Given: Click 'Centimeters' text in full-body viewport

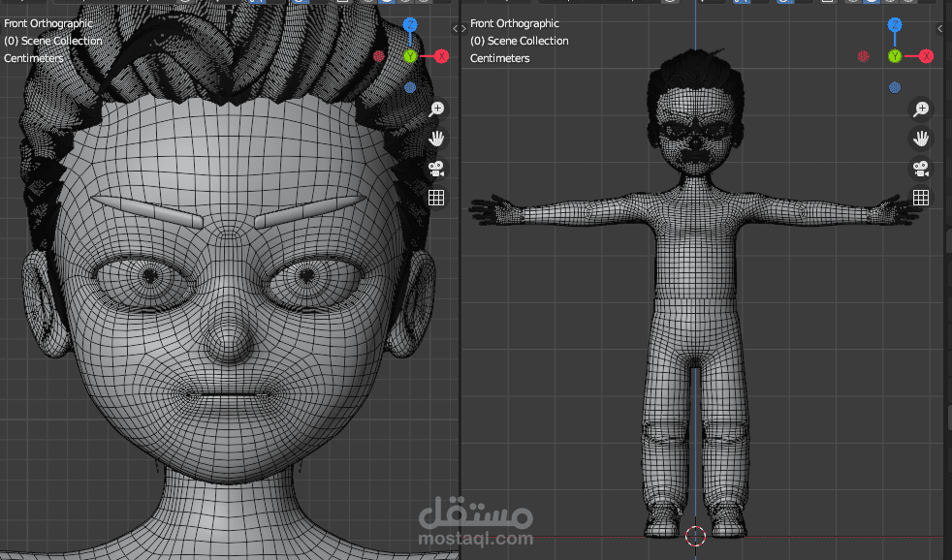Looking at the screenshot, I should 500,58.
